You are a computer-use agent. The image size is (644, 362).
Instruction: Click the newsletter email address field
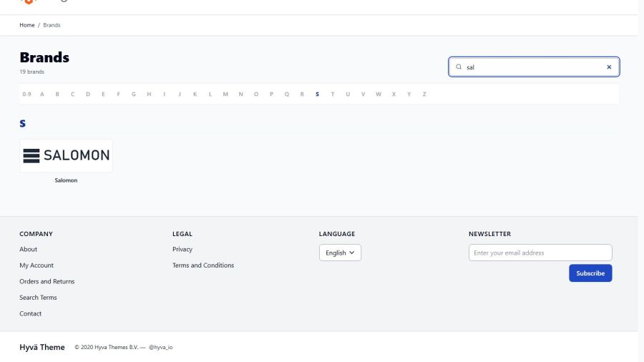[x=540, y=253]
